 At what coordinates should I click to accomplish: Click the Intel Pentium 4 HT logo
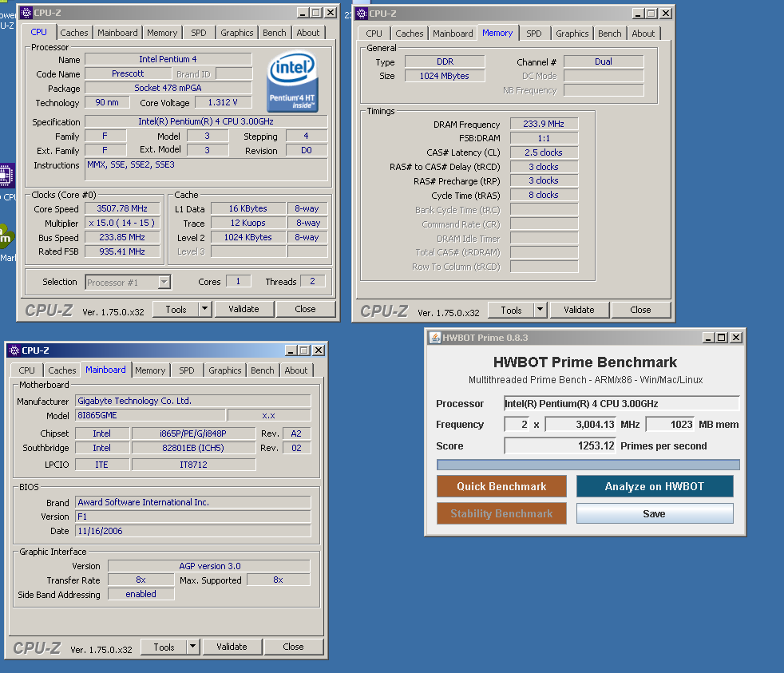point(293,81)
